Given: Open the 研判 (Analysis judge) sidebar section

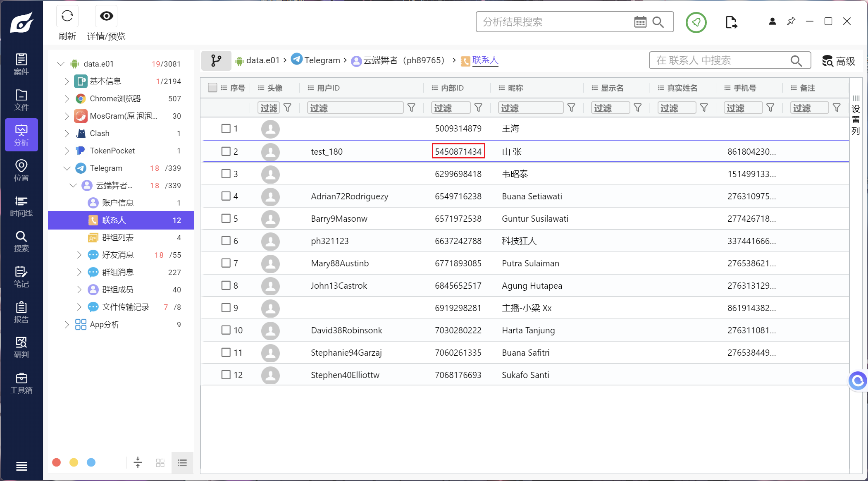Looking at the screenshot, I should tap(21, 348).
